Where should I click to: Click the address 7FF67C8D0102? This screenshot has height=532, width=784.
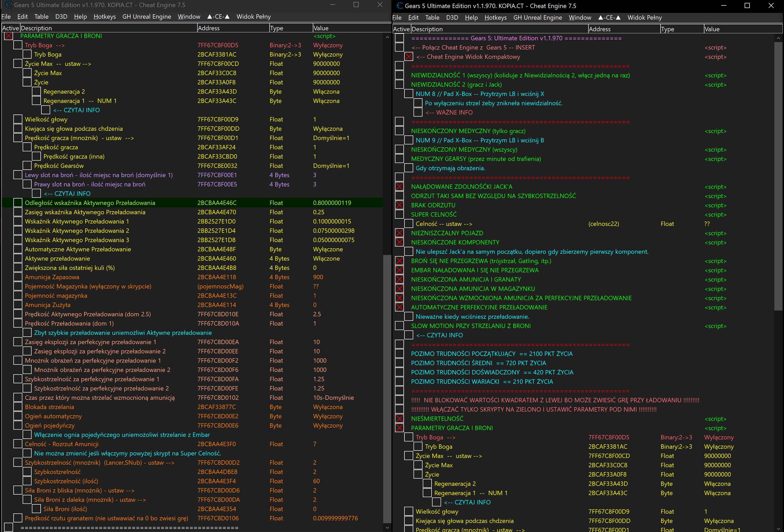point(218,398)
